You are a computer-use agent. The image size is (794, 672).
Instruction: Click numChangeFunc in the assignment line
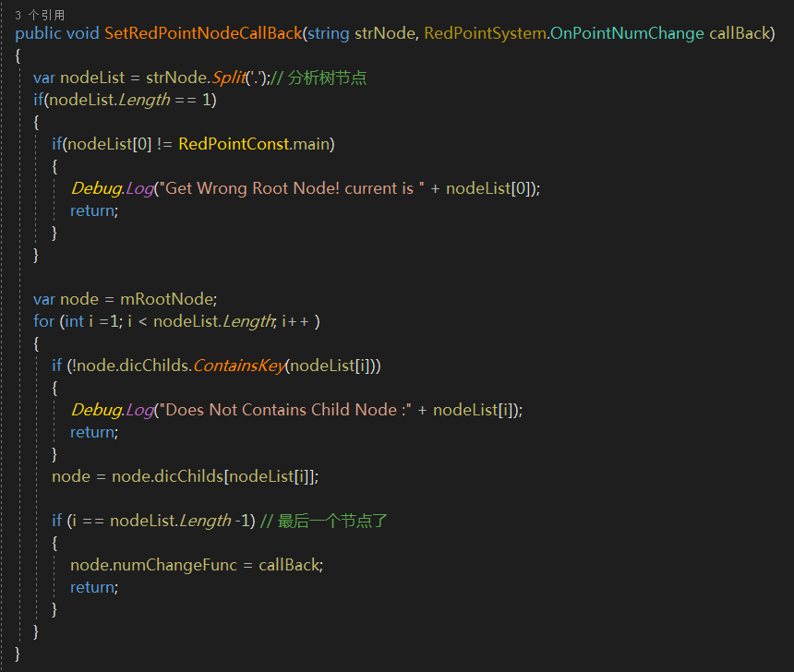click(x=174, y=565)
